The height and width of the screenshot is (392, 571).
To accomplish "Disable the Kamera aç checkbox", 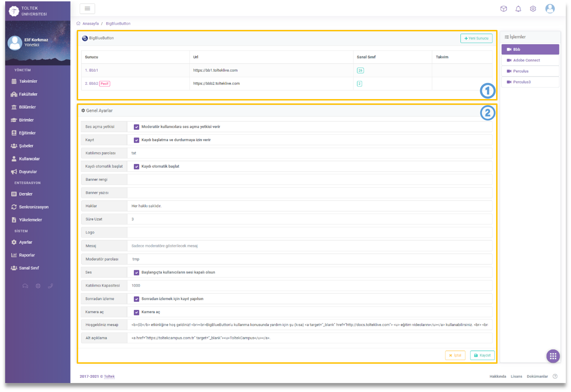I will coord(136,312).
